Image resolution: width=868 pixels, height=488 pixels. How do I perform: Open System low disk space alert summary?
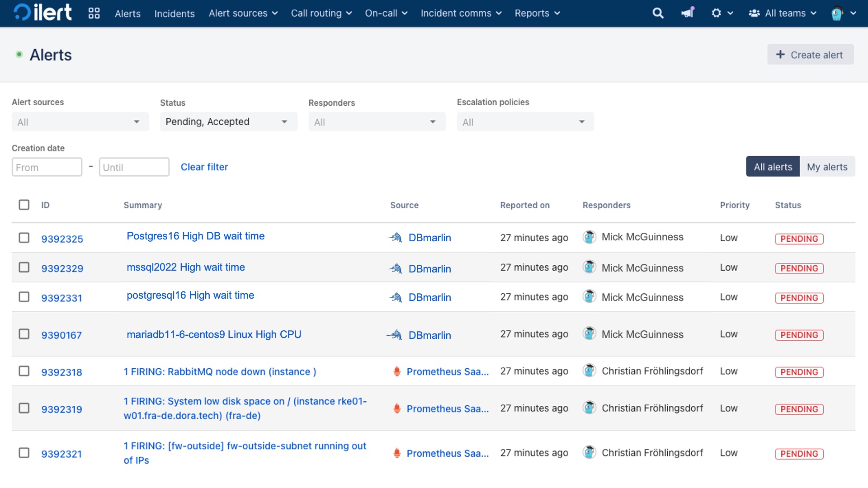(x=245, y=408)
